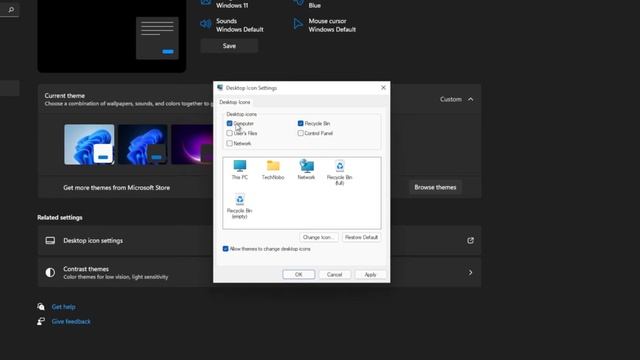Confirm with the OK button

point(298,274)
